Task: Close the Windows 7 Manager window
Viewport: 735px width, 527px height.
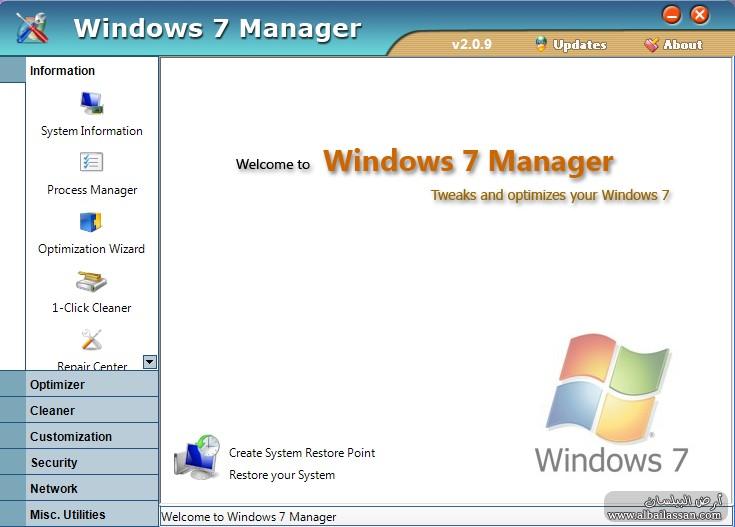Action: (699, 15)
